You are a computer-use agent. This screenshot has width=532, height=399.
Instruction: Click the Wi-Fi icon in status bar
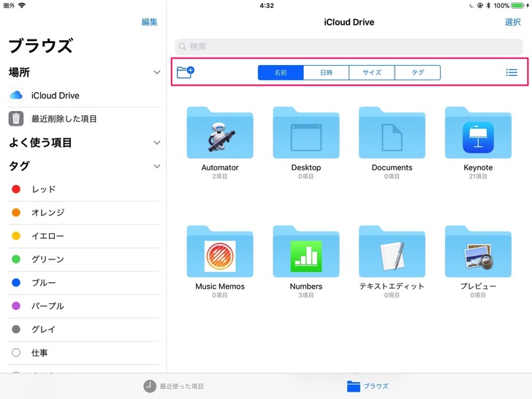pos(22,5)
